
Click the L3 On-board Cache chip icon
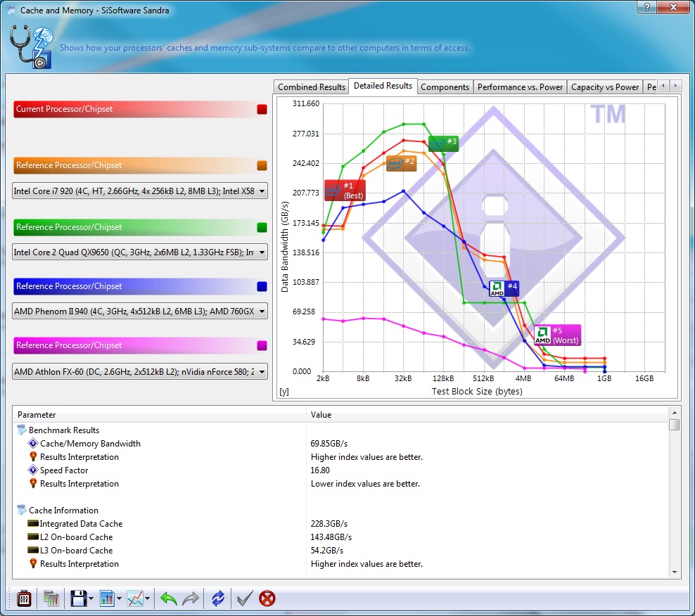tap(33, 550)
